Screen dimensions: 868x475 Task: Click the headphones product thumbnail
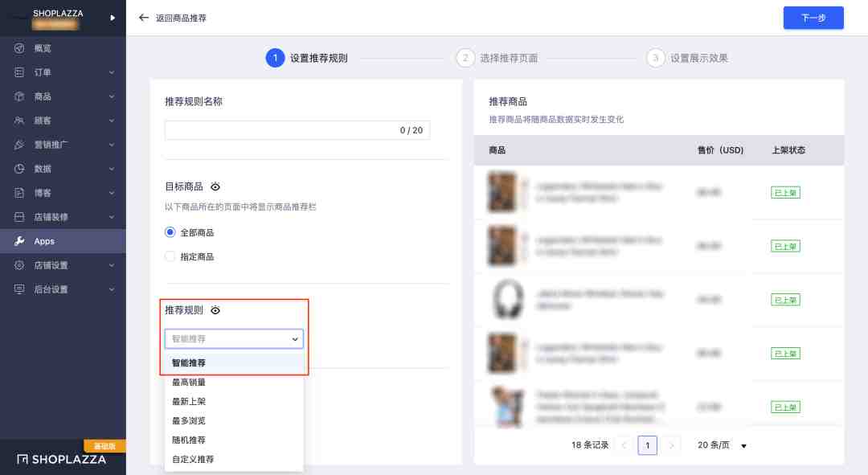(508, 300)
